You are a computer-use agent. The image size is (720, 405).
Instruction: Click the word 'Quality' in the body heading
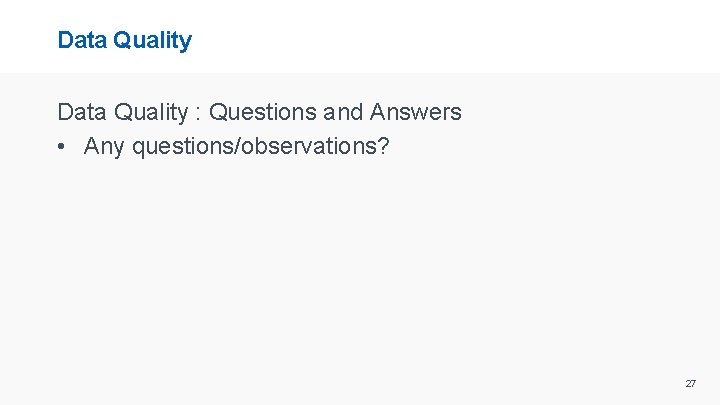(147, 112)
